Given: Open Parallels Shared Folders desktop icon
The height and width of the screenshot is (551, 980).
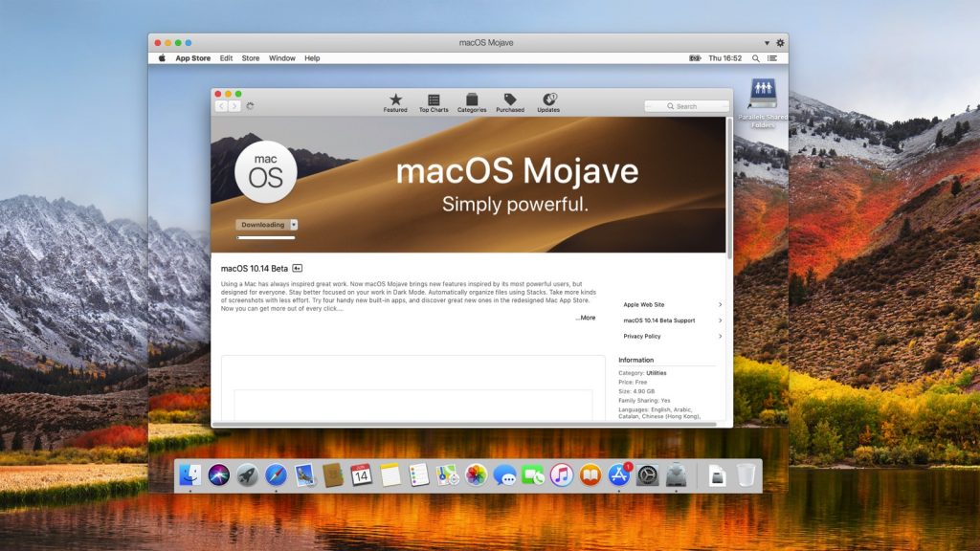Looking at the screenshot, I should pos(763,103).
